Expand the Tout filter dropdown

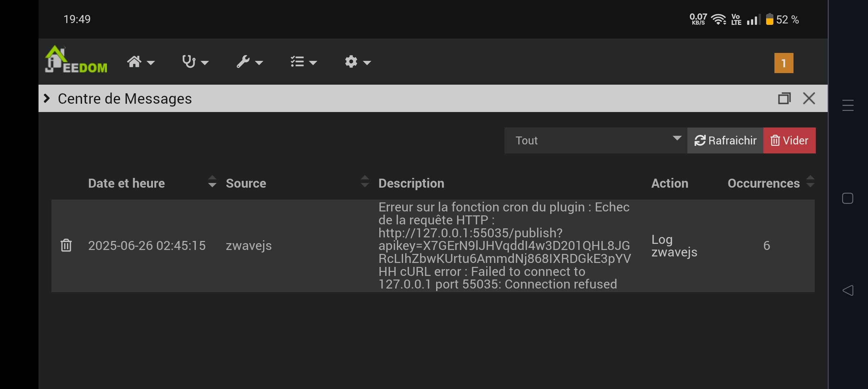(596, 140)
